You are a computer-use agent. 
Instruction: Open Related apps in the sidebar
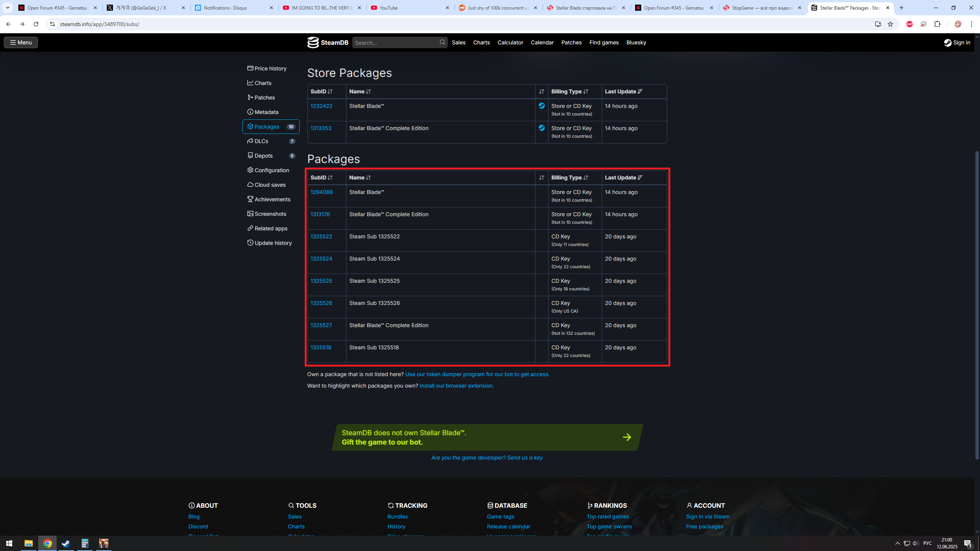coord(271,228)
